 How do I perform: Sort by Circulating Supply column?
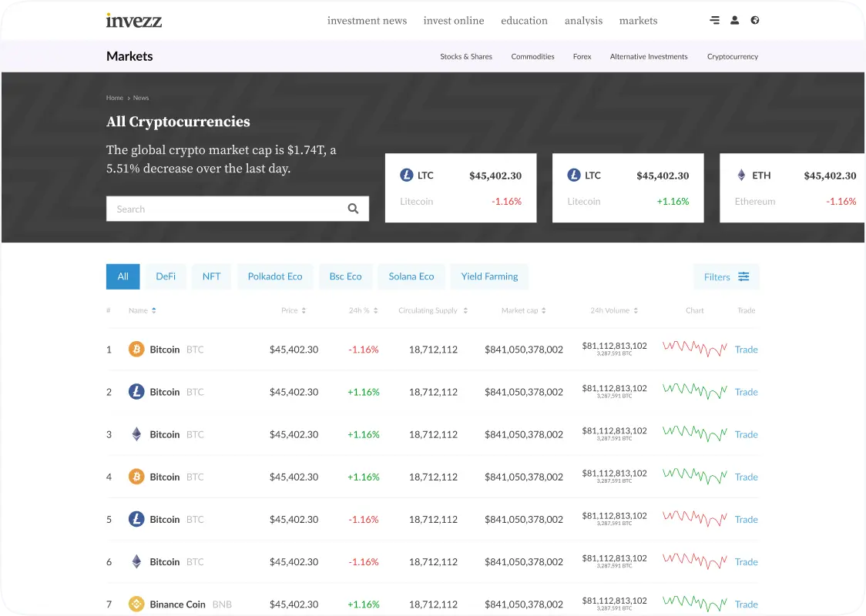point(433,311)
